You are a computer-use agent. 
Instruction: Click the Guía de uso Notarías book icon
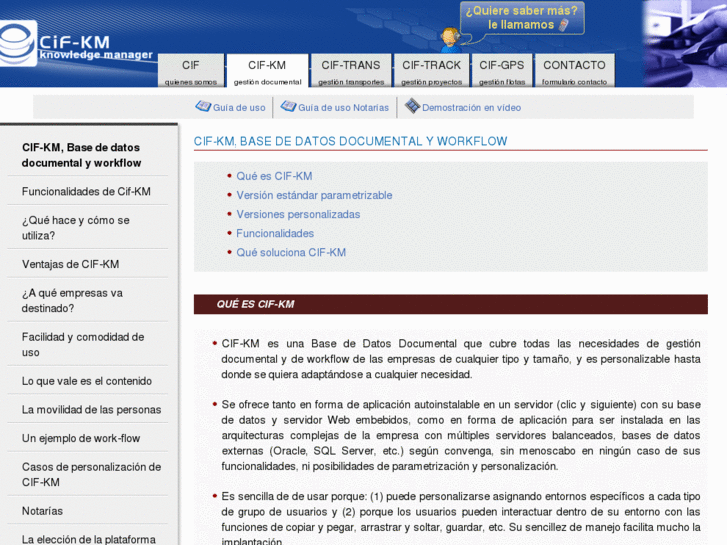point(288,106)
